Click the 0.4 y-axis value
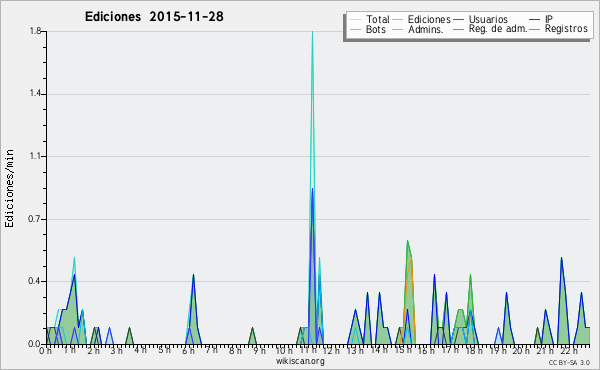The image size is (600, 370). (35, 282)
